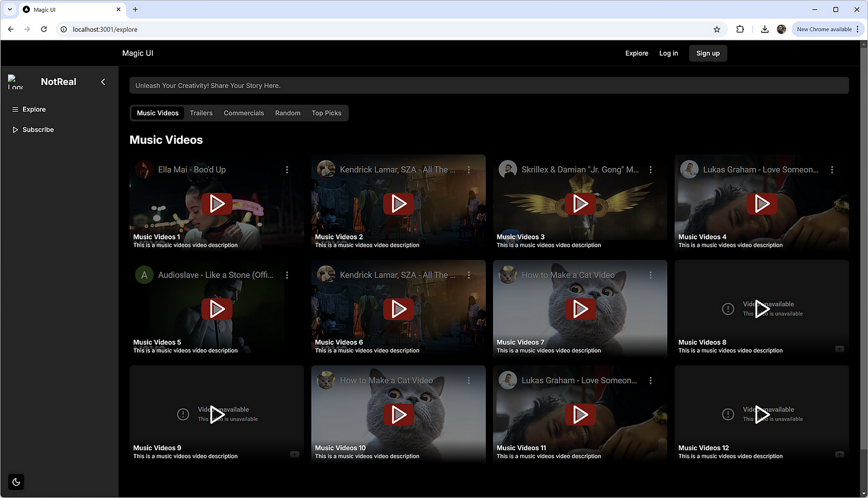Click Lukas Graham title on Music Videos 11
Image resolution: width=868 pixels, height=498 pixels.
tap(579, 380)
